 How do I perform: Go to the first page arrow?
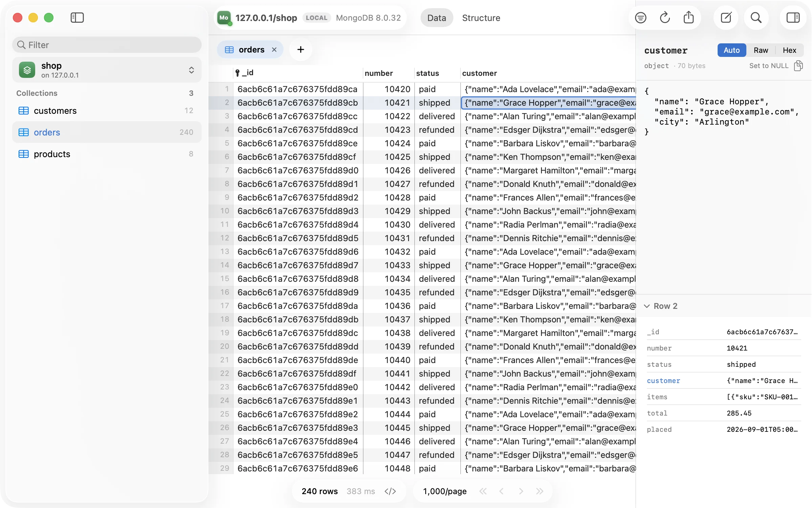483,491
